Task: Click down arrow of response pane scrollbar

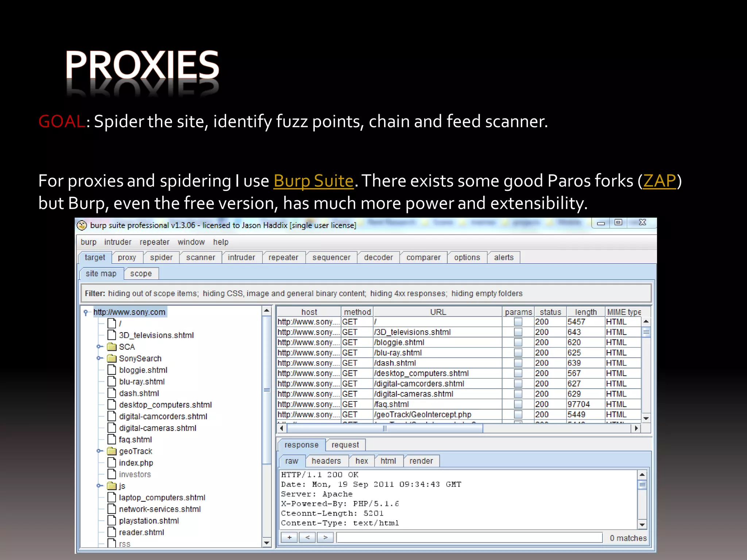Action: click(x=642, y=525)
